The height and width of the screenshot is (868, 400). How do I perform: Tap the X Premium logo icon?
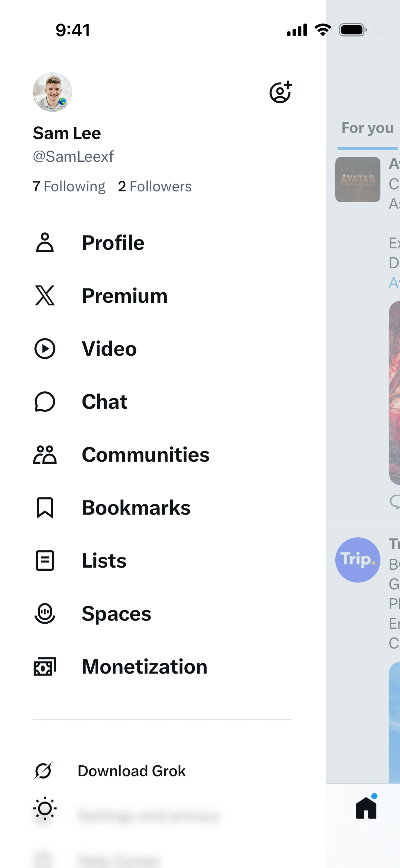click(45, 296)
